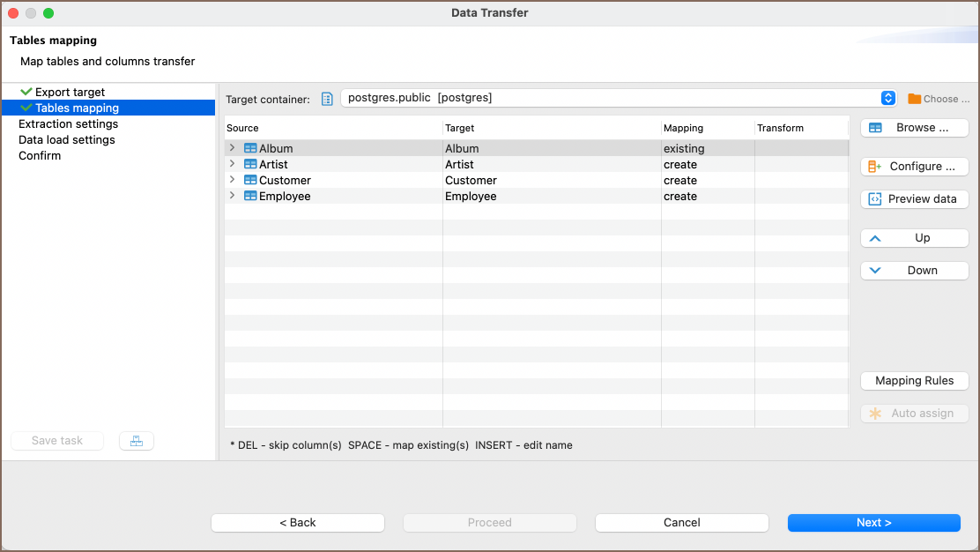The height and width of the screenshot is (552, 980).
Task: Expand the Album source row
Action: click(233, 148)
